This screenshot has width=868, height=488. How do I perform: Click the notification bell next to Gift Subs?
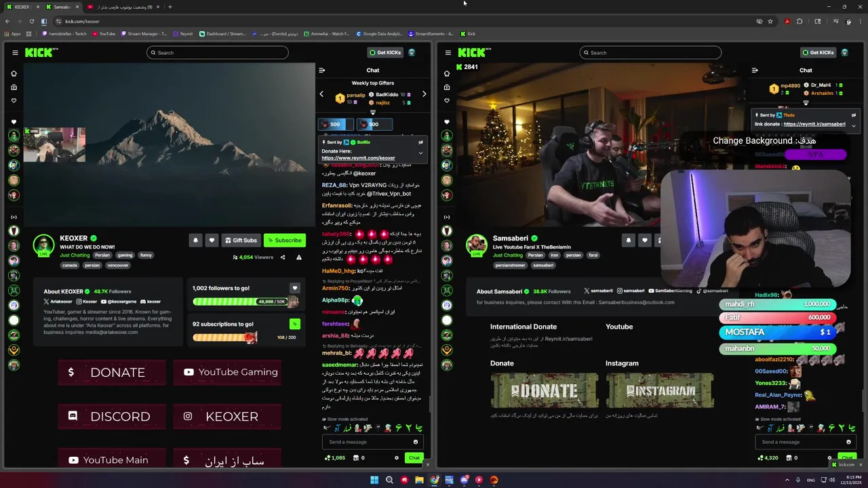[x=195, y=240]
